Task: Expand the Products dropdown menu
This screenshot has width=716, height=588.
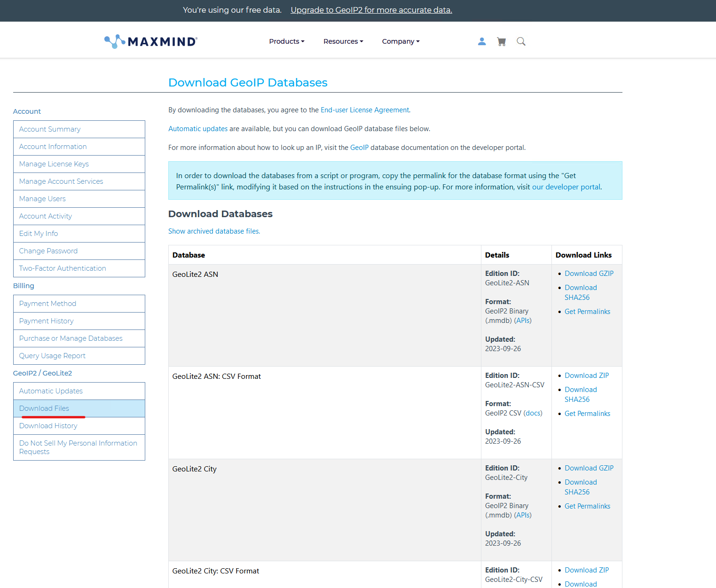Action: 286,41
